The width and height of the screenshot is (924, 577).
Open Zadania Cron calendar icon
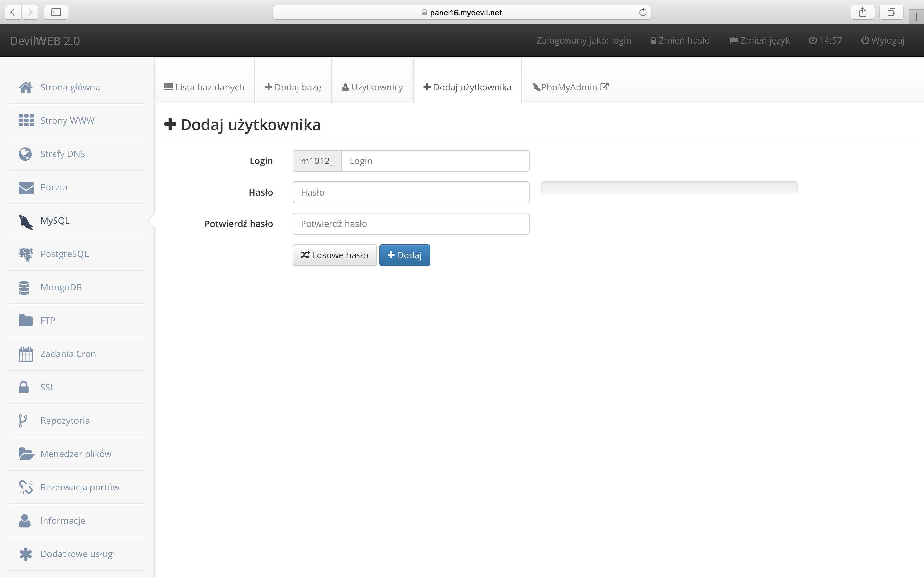coord(25,354)
